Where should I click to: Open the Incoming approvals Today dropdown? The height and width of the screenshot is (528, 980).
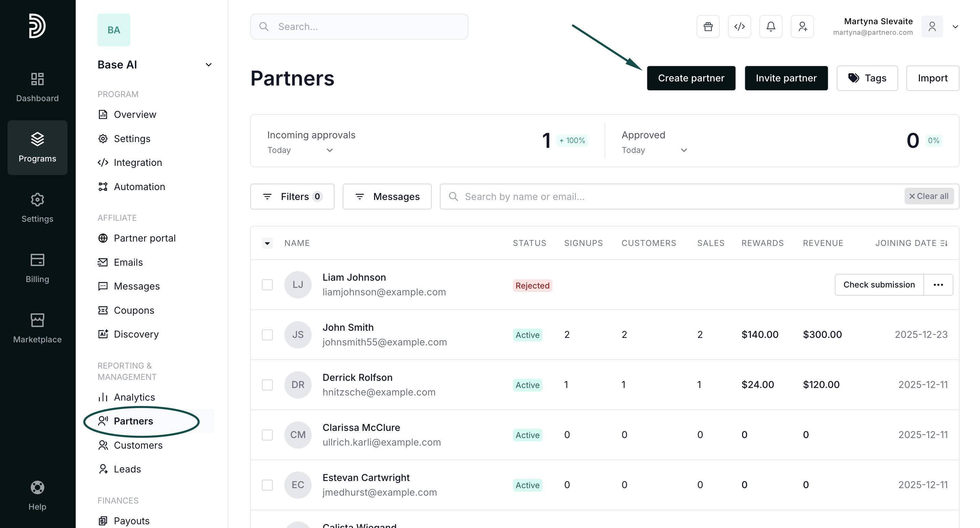click(300, 150)
